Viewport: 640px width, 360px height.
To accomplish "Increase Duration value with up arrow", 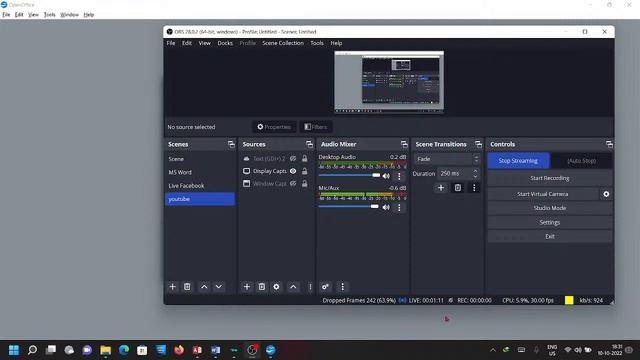I will [476, 171].
